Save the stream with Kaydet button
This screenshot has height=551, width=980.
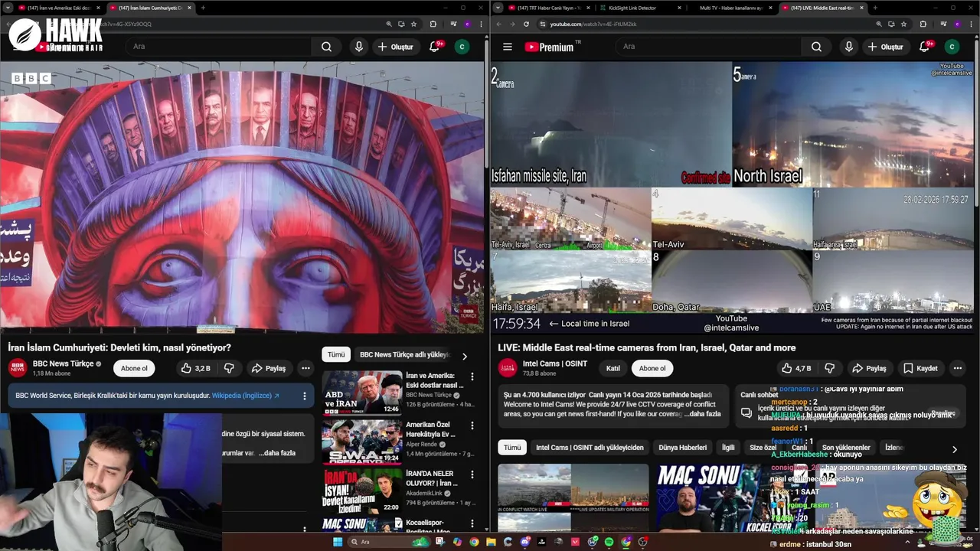(x=920, y=368)
